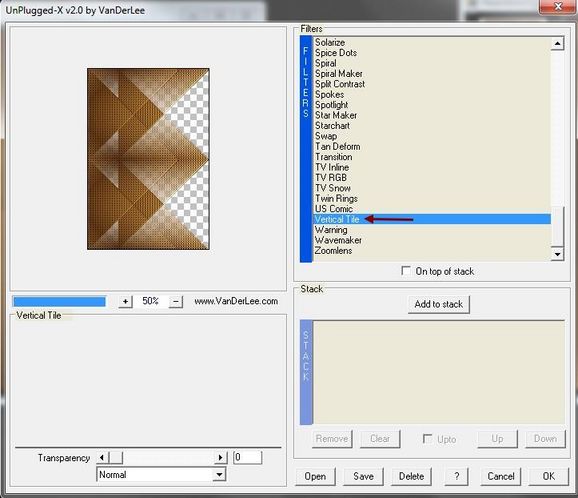Image resolution: width=578 pixels, height=498 pixels.
Task: Click the Transparency slider right arrow
Action: (x=220, y=457)
